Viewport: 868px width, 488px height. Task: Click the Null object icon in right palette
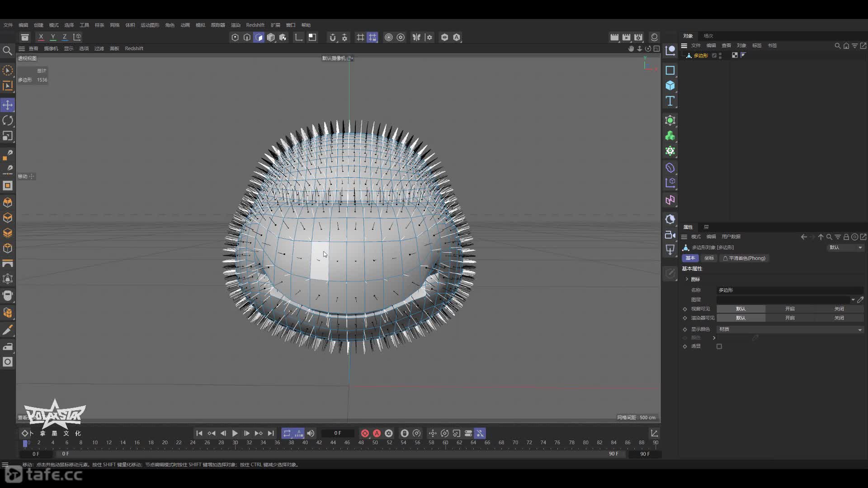click(x=670, y=50)
